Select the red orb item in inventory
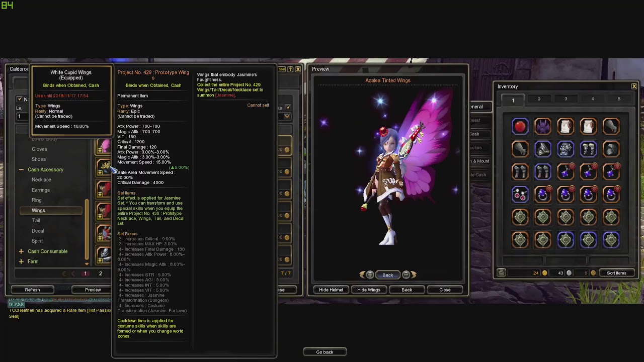Image resolution: width=644 pixels, height=362 pixels. click(520, 127)
